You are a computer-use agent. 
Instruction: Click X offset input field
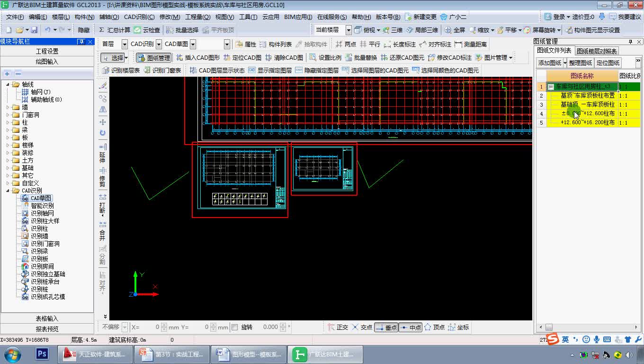click(x=151, y=327)
